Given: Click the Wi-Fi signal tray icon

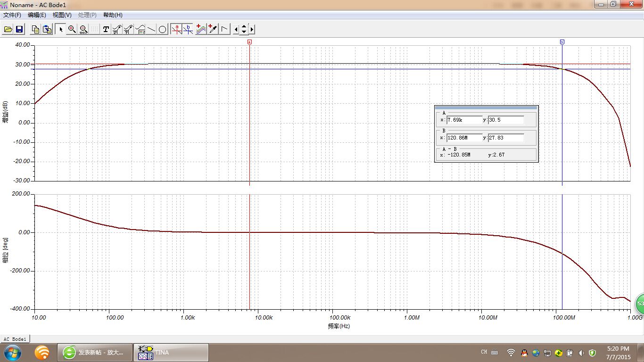Looking at the screenshot, I should (x=511, y=353).
